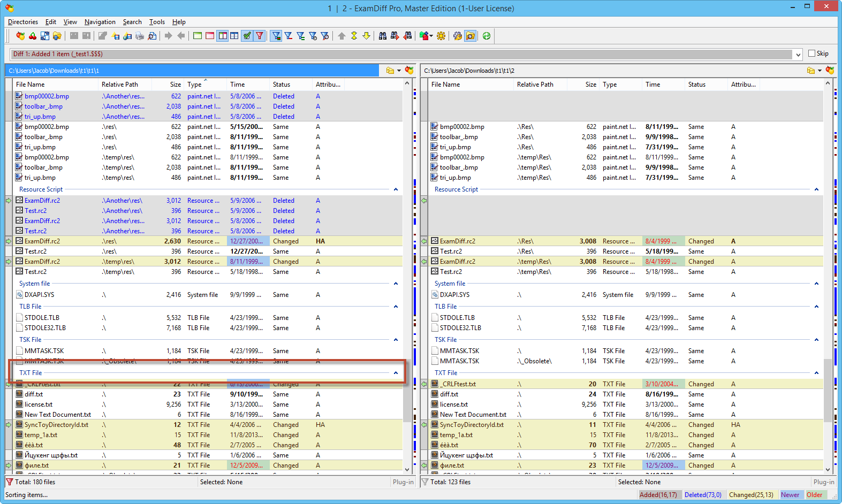
Task: Click the green and red plug-in icon
Action: click(423, 36)
